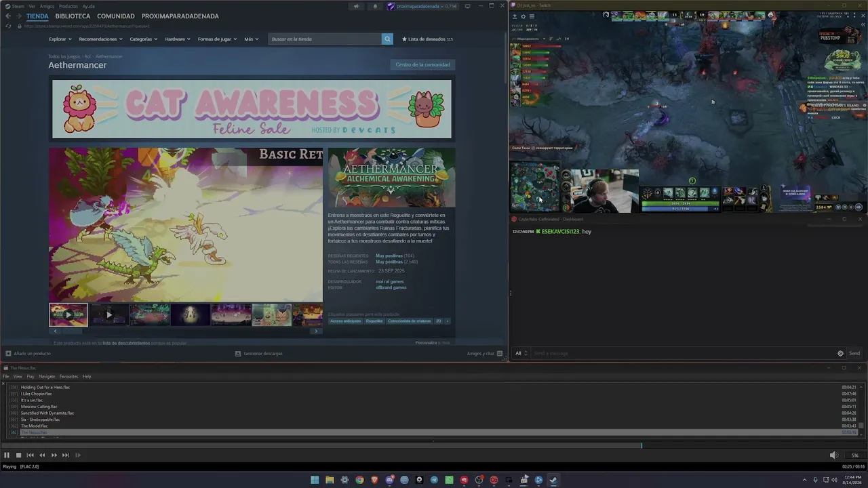Skip to next track in music player
This screenshot has height=488, width=868.
pyautogui.click(x=66, y=455)
